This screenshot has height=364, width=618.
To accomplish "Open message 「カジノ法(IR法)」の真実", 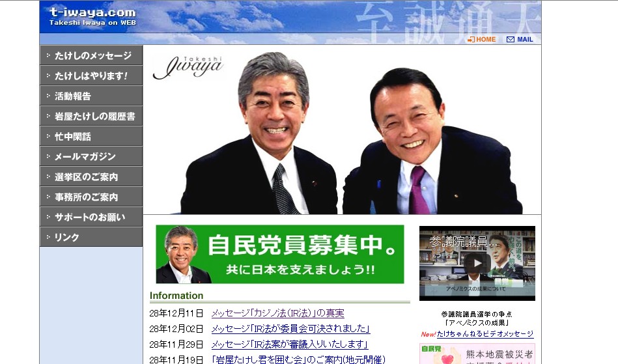I will tap(278, 313).
